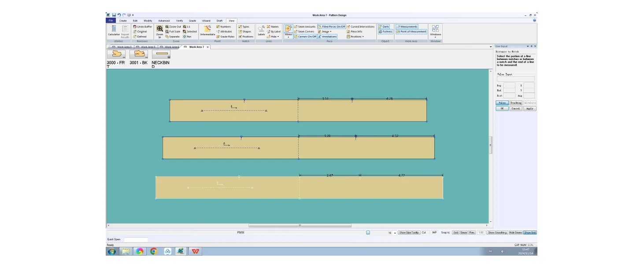Click the Show Size Tooltip button
The width and height of the screenshot is (644, 268).
409,233
